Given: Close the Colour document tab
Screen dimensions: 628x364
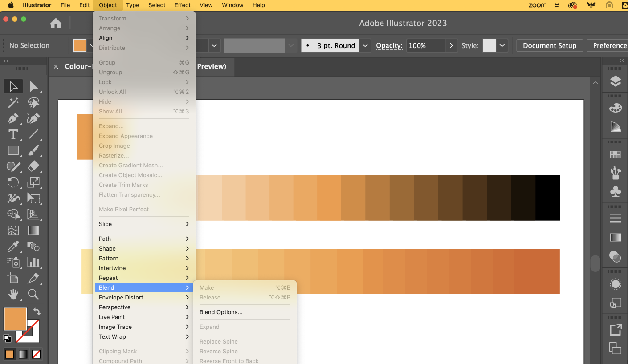Looking at the screenshot, I should (56, 66).
